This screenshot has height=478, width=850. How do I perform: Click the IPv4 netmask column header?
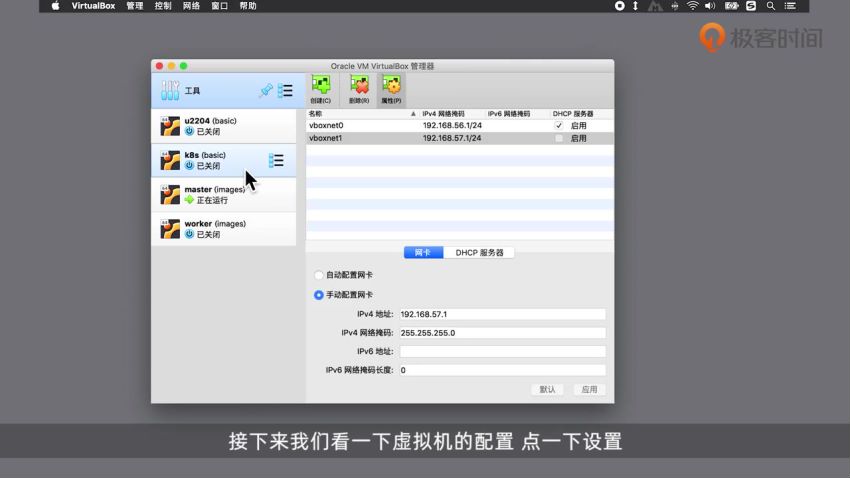(x=452, y=114)
